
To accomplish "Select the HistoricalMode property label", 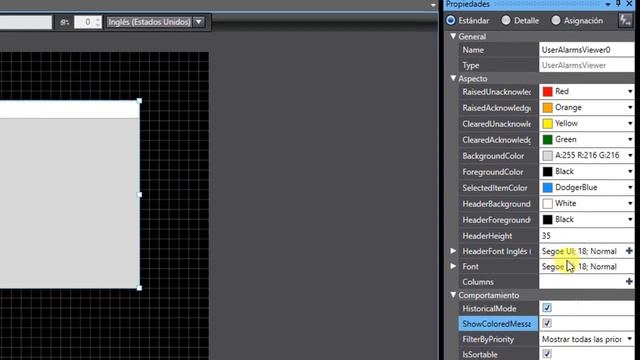I will [x=498, y=309].
